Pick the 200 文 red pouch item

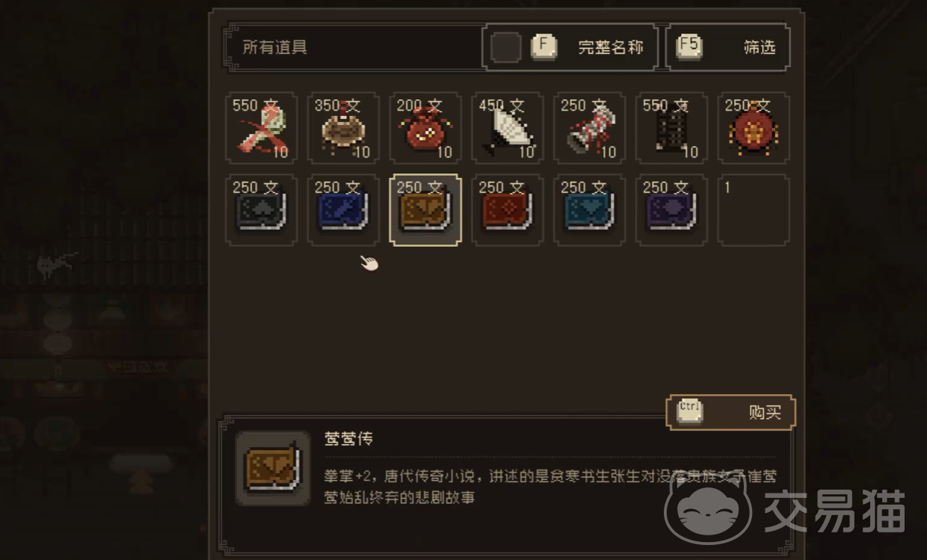pyautogui.click(x=425, y=128)
